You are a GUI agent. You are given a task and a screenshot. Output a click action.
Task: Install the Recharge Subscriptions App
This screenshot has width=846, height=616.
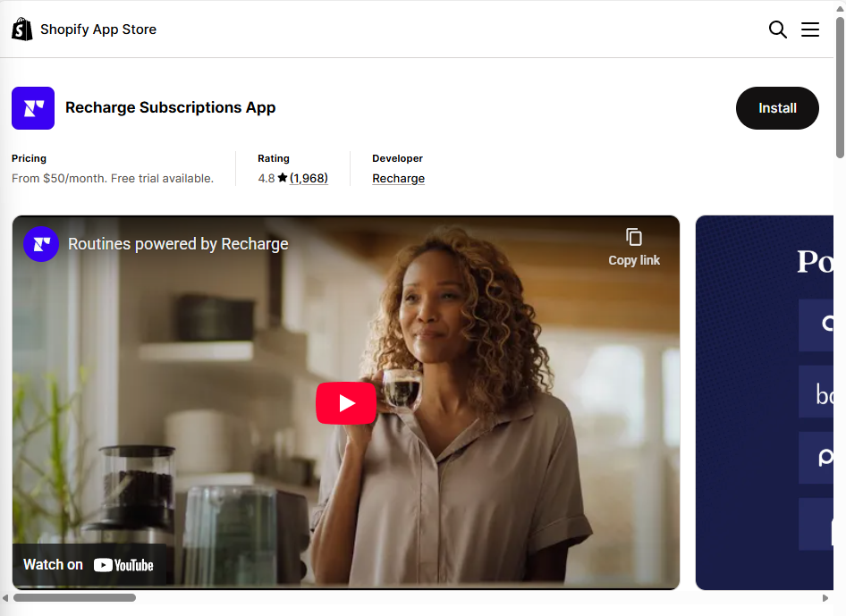[x=776, y=108]
